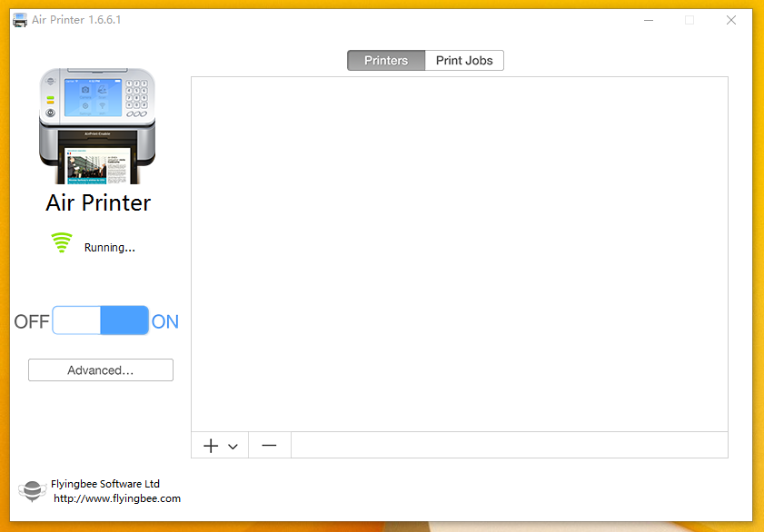Open the http://www.flyingbee.com link
The height and width of the screenshot is (532, 764).
[117, 498]
